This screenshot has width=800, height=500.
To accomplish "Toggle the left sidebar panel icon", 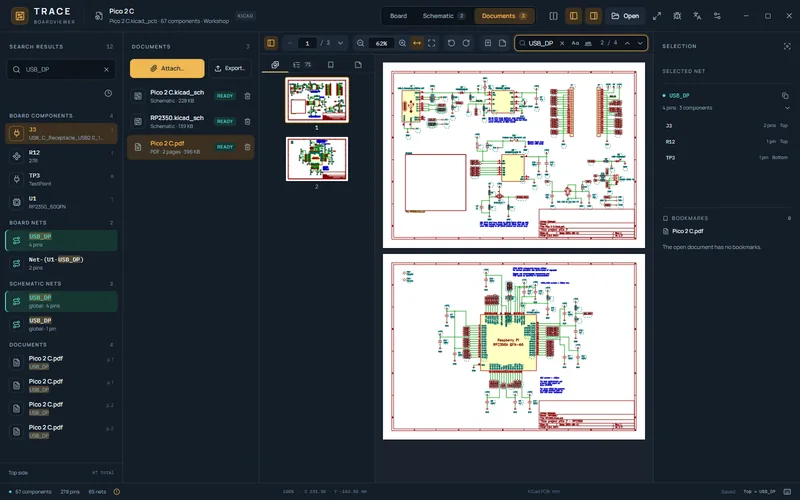I will [573, 16].
